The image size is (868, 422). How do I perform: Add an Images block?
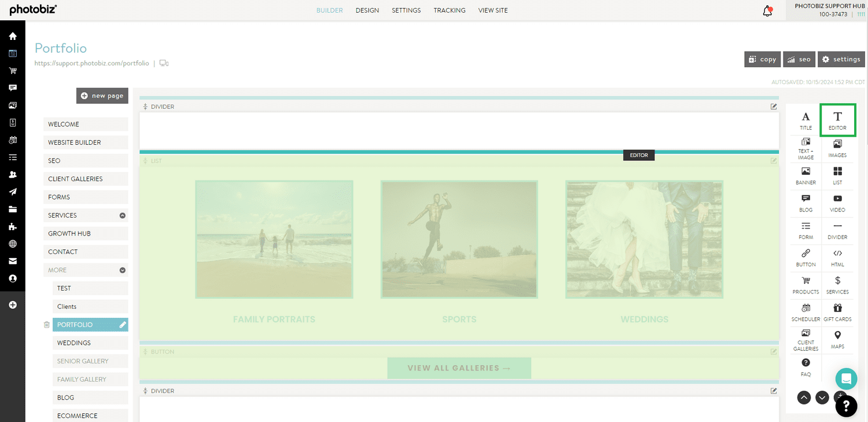click(837, 148)
